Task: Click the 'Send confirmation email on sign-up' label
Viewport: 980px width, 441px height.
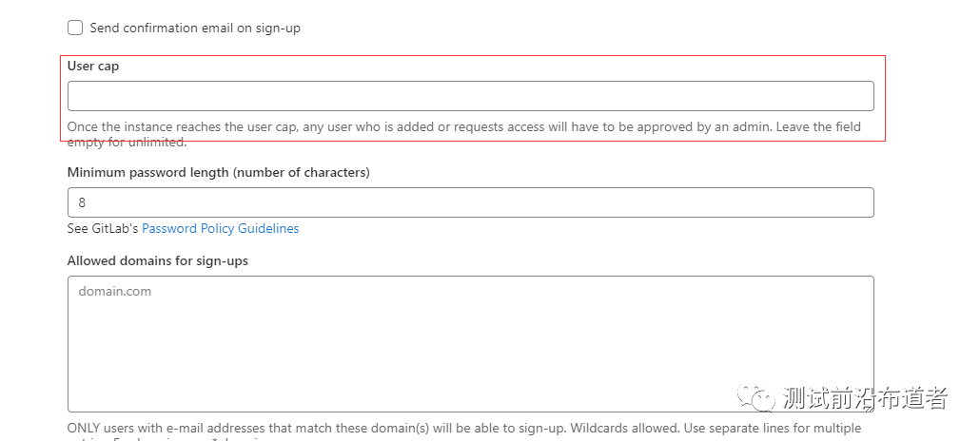Action: [195, 29]
